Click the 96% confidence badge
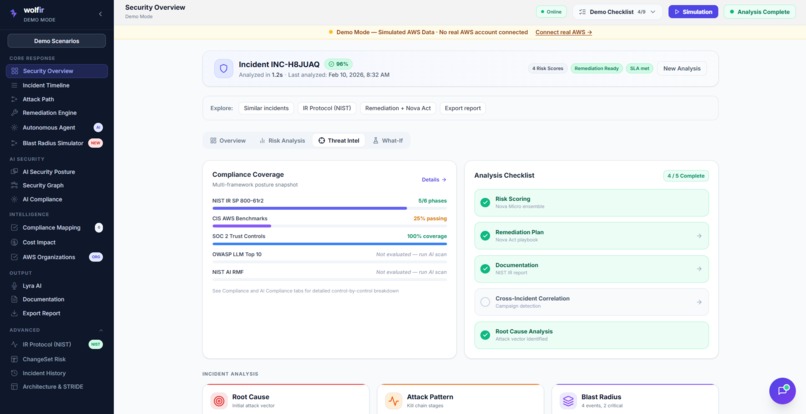This screenshot has height=414, width=806. tap(338, 64)
